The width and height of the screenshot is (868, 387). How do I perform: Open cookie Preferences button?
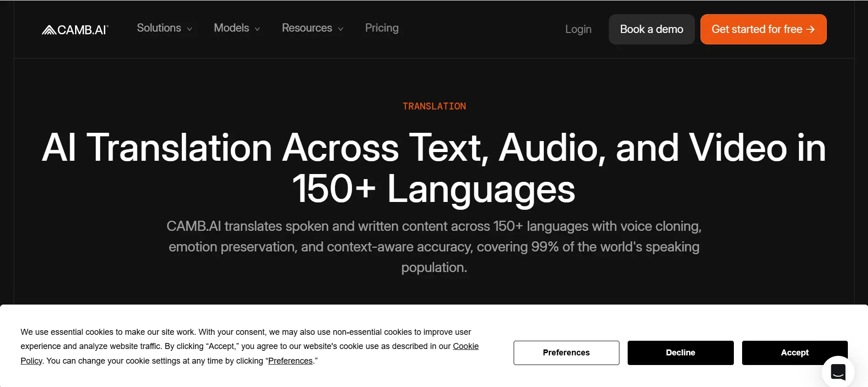tap(566, 353)
